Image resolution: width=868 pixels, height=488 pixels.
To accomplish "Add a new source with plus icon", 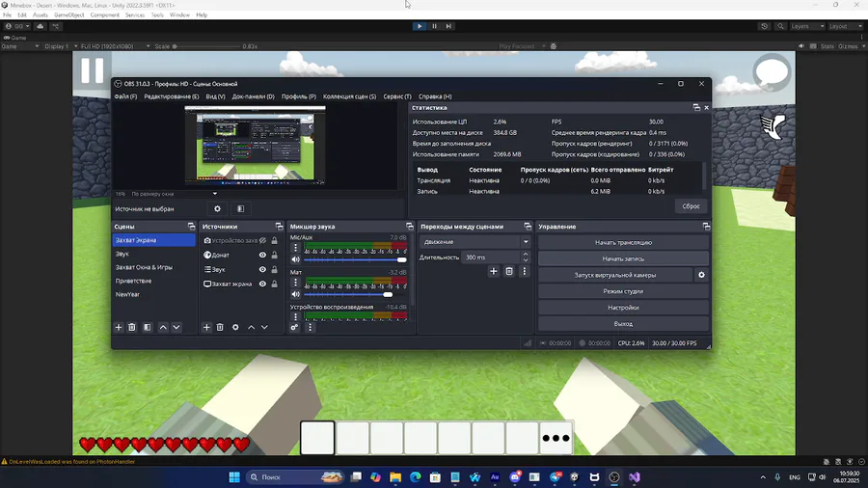I will coord(206,328).
